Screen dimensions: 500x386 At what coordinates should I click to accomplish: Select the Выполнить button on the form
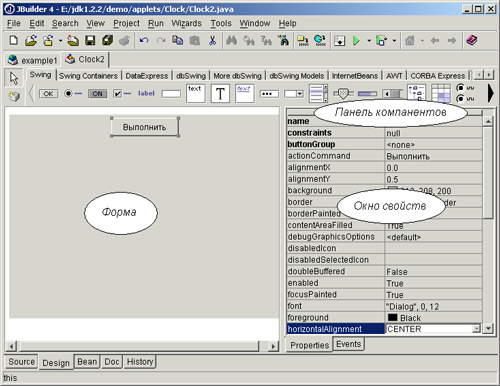point(145,127)
